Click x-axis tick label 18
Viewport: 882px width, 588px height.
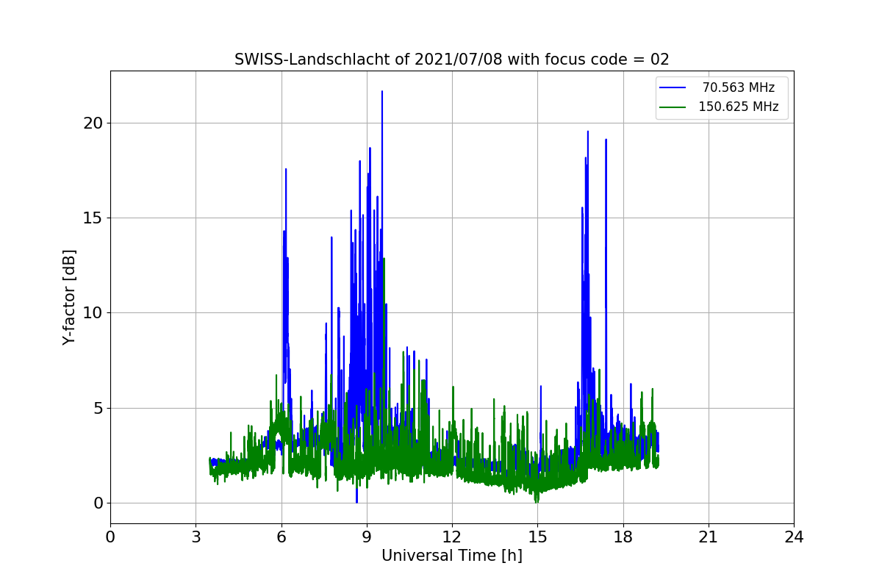[x=623, y=537]
